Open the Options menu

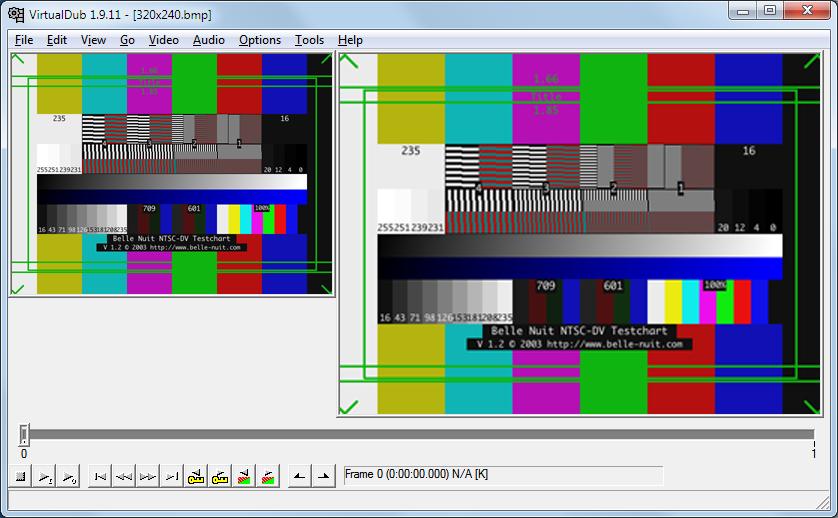pos(260,40)
